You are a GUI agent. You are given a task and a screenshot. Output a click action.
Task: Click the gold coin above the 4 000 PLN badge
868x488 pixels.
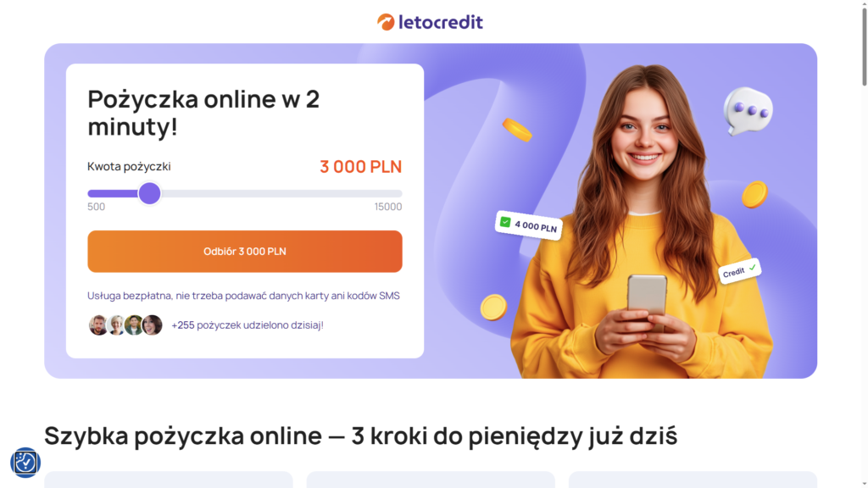(x=517, y=130)
